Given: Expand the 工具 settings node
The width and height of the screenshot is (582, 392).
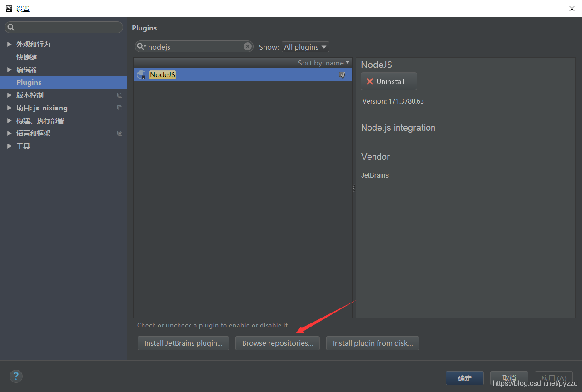Looking at the screenshot, I should [10, 146].
